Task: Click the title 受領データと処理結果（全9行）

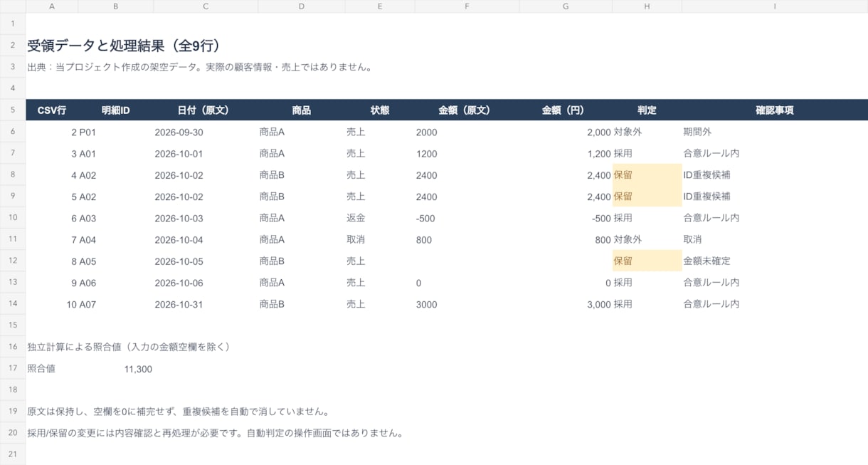Action: point(126,46)
